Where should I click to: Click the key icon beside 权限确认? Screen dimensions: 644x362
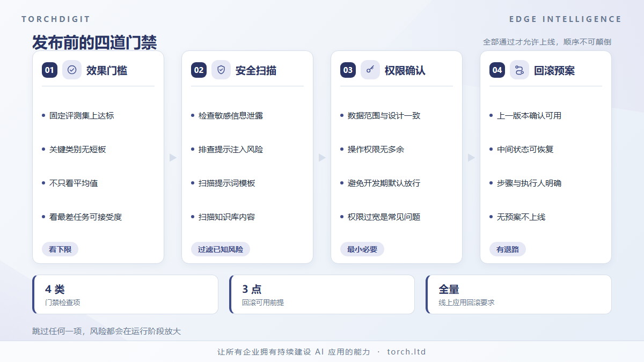pos(370,70)
